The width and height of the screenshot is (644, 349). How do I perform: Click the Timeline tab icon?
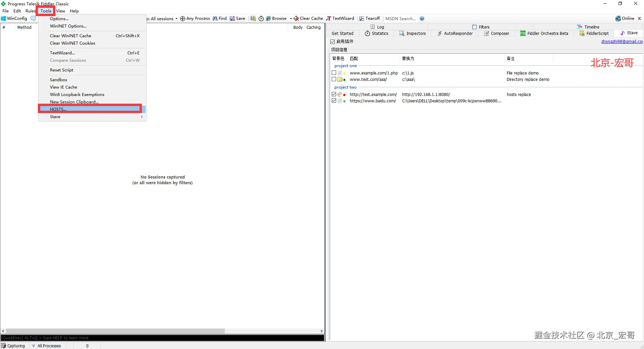pyautogui.click(x=580, y=27)
